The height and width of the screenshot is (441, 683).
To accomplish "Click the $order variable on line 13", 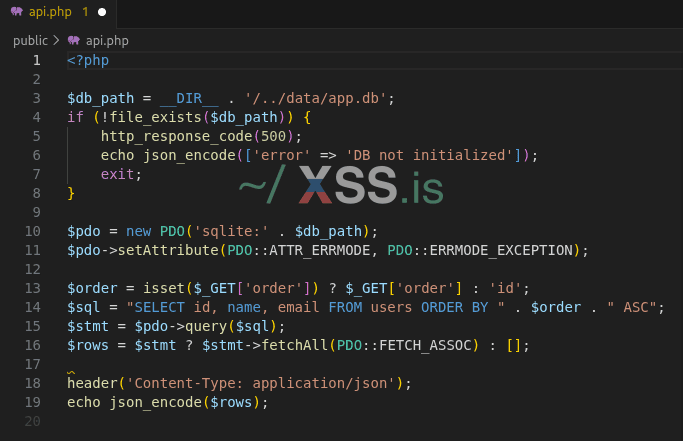I will (92, 288).
